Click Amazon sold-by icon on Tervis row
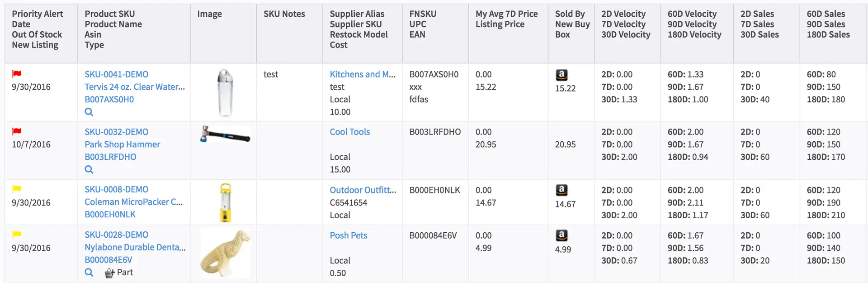This screenshot has height=283, width=868. point(561,75)
